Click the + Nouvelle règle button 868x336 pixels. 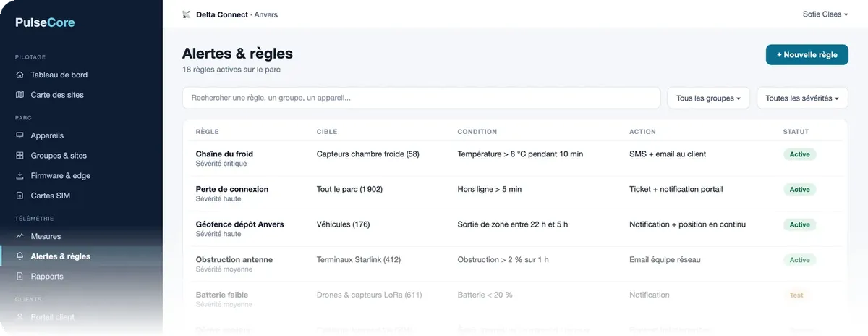[x=807, y=54]
